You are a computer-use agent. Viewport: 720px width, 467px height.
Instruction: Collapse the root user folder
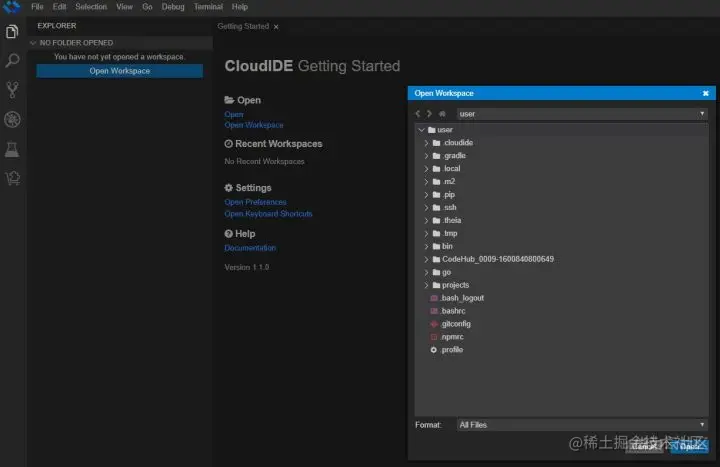(x=421, y=130)
